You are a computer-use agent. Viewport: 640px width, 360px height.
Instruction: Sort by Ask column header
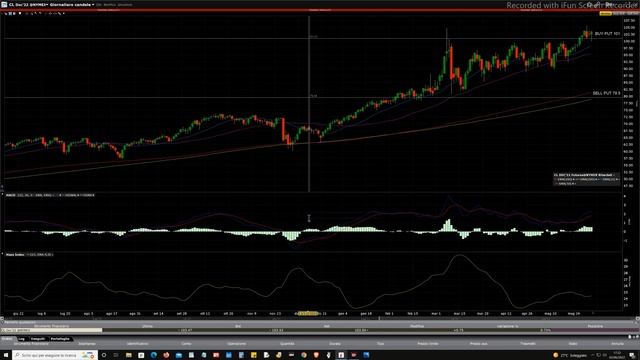coord(327,326)
